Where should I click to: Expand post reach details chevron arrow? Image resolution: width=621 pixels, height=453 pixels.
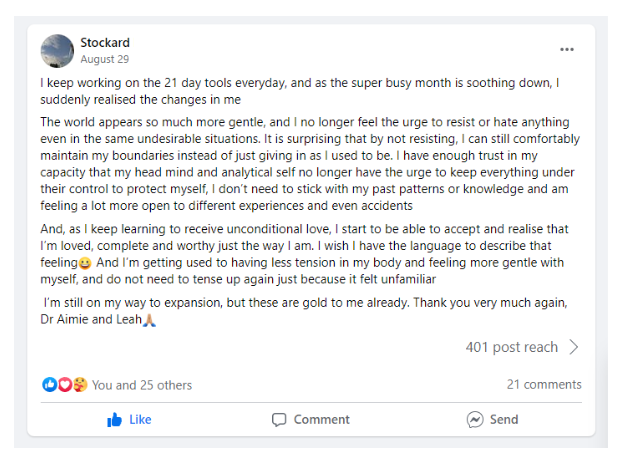click(574, 348)
